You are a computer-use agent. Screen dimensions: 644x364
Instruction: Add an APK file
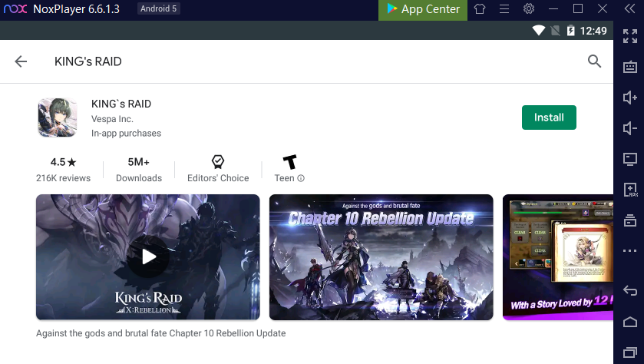tap(629, 190)
